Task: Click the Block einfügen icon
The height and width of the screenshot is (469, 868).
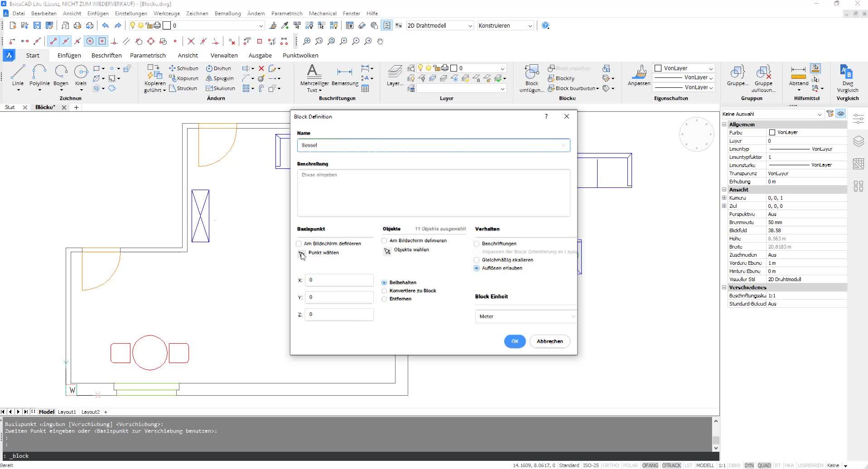Action: pos(531,72)
